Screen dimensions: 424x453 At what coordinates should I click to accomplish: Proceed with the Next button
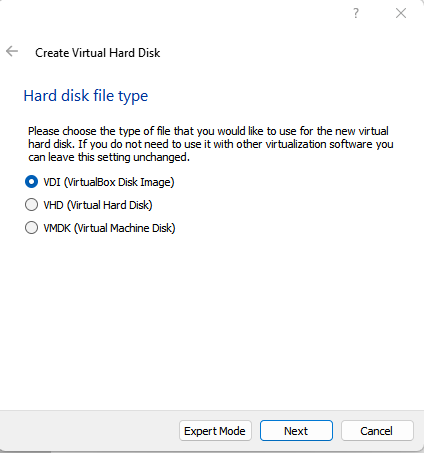[x=296, y=431]
